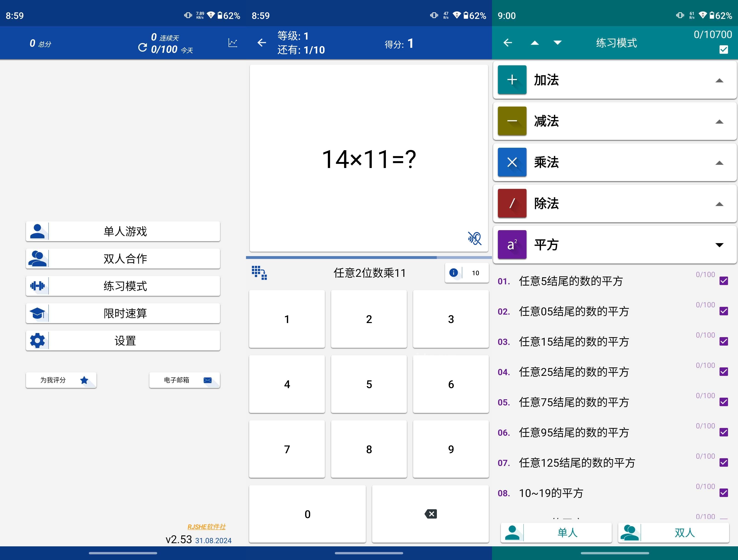Uncheck 06. 任意95结尾的数的平方
The height and width of the screenshot is (560, 738).
[724, 432]
